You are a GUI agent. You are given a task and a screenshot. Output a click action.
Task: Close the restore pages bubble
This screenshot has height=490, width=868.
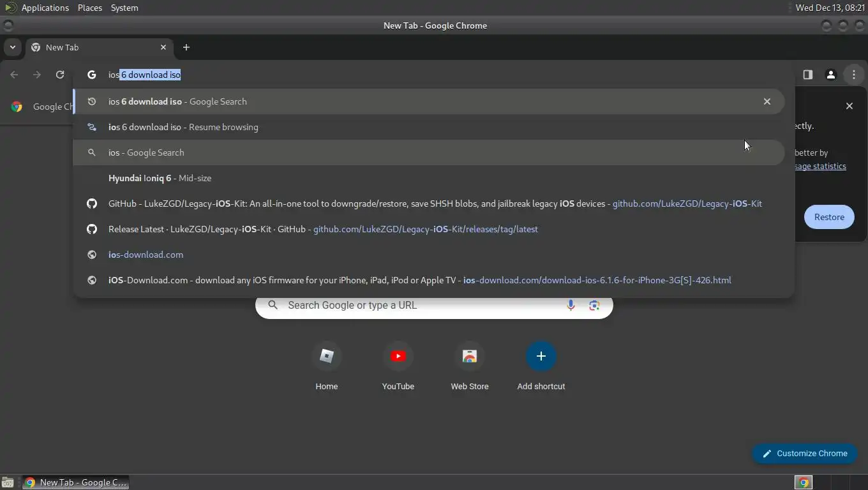[x=849, y=106]
